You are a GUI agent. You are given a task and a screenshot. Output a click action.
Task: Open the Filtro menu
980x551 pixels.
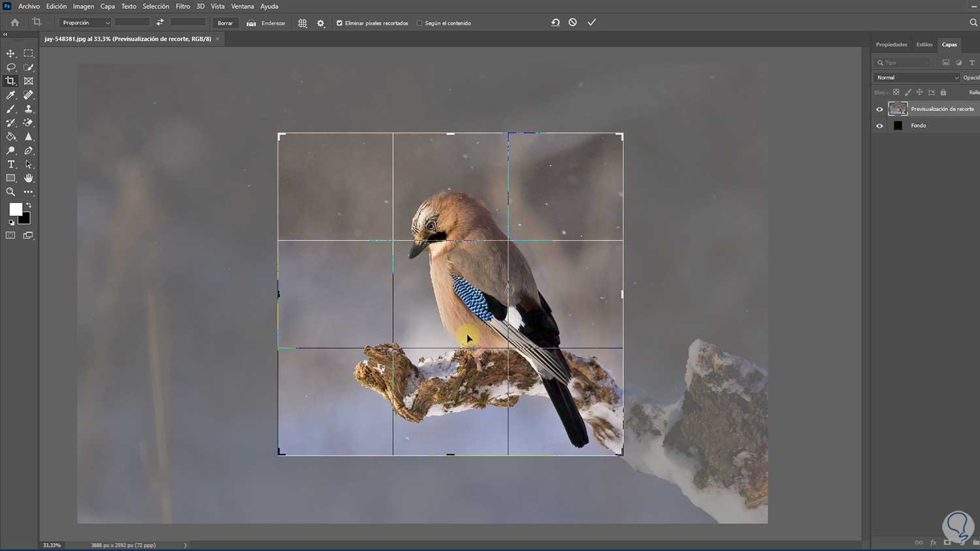point(183,7)
